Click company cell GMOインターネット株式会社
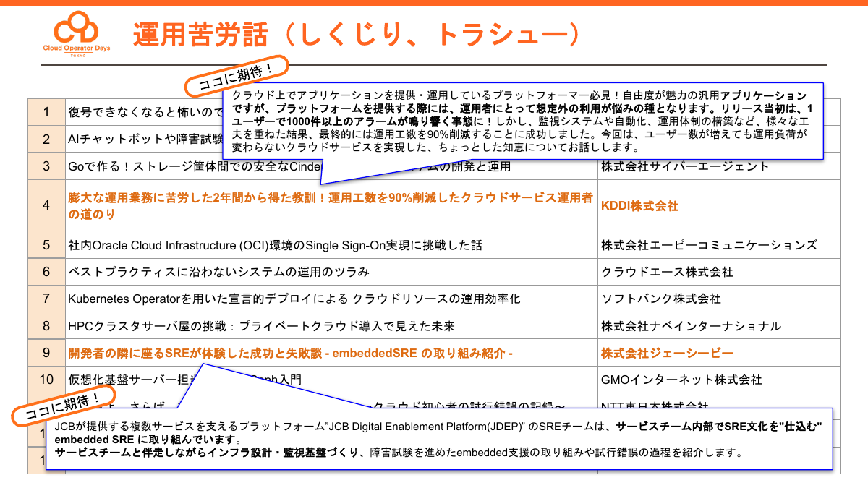The width and height of the screenshot is (868, 488). point(681,380)
